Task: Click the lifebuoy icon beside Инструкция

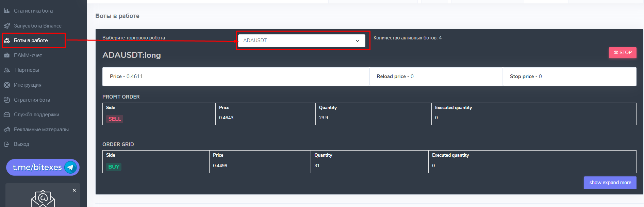Action: 7,85
